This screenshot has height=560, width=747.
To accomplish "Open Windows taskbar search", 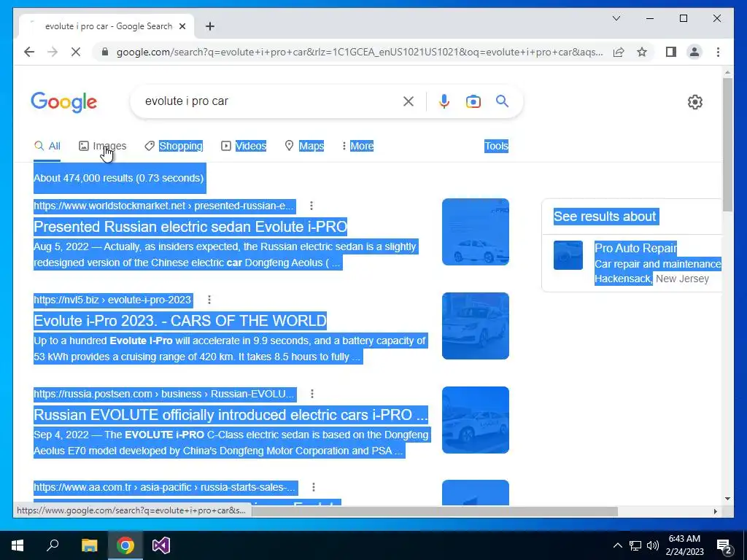I will tap(53, 545).
